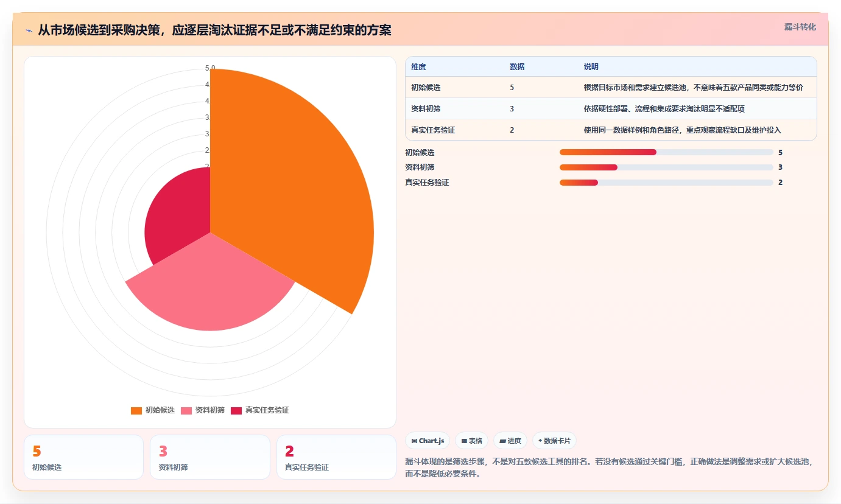
Task: Click the 5.0 radial axis label
Action: point(210,68)
